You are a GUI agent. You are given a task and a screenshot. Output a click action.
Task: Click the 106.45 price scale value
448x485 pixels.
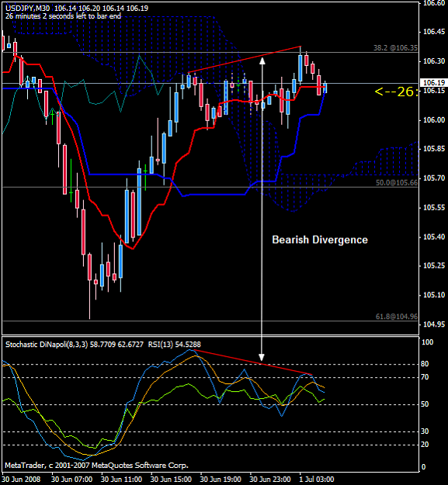tap(434, 32)
